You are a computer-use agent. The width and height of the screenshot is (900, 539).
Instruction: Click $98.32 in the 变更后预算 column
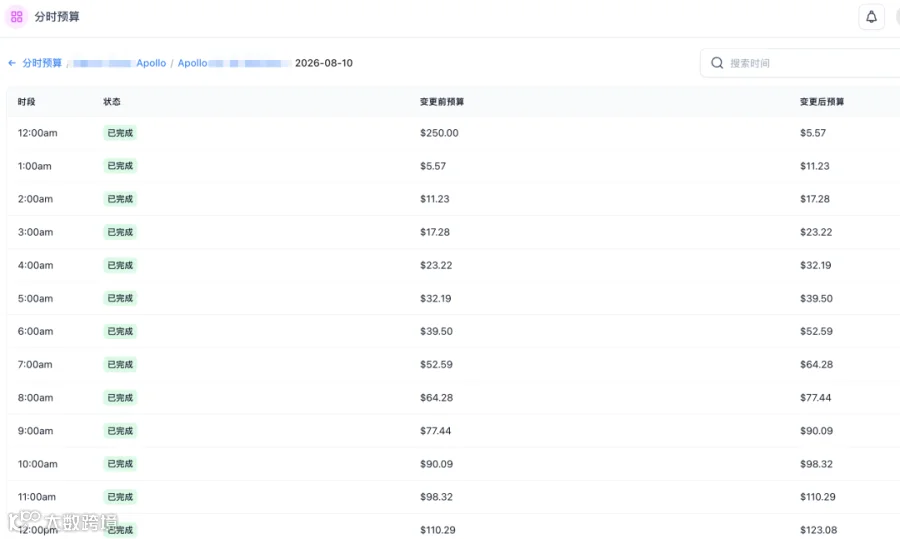pyautogui.click(x=816, y=464)
